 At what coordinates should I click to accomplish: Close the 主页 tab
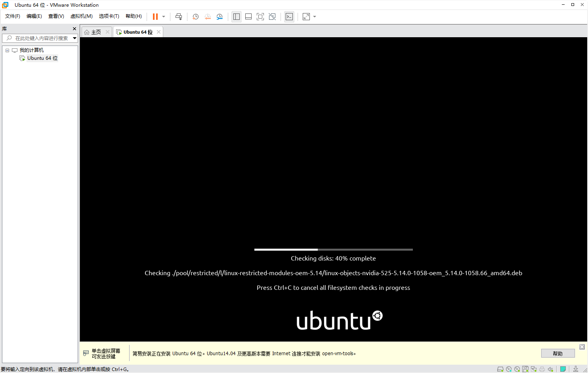[107, 32]
